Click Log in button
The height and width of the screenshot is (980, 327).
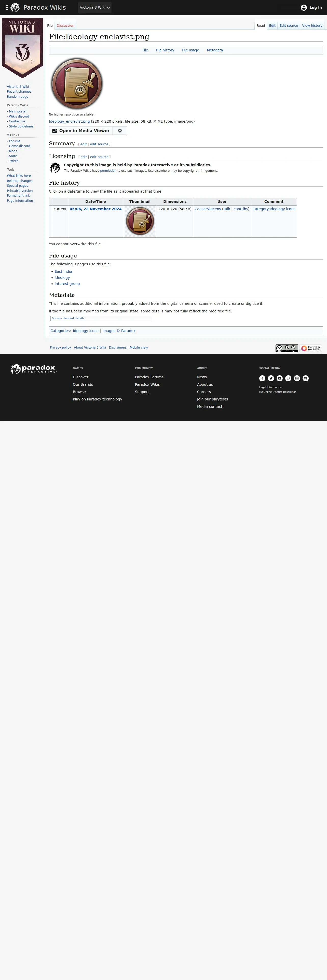pos(316,8)
